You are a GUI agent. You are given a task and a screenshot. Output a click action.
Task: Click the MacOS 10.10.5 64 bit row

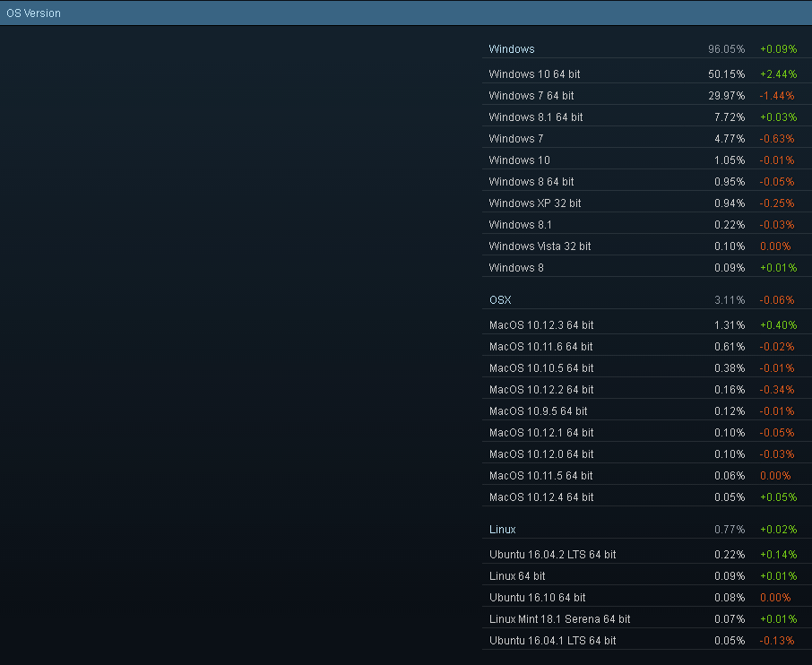tap(647, 368)
